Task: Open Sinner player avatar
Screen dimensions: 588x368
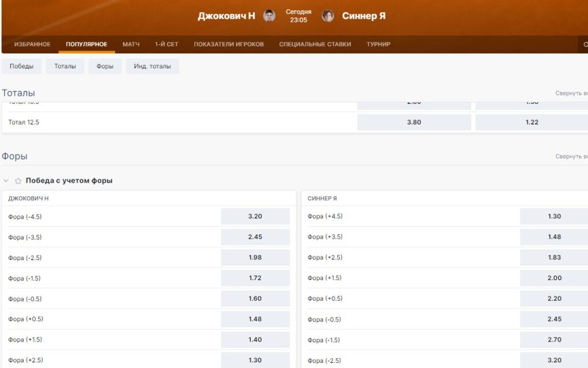Action: tap(328, 16)
